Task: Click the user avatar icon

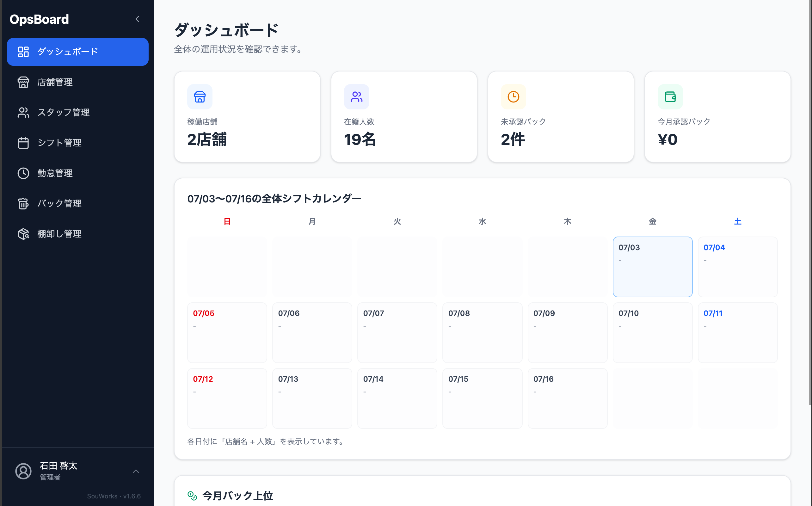Action: coord(23,471)
